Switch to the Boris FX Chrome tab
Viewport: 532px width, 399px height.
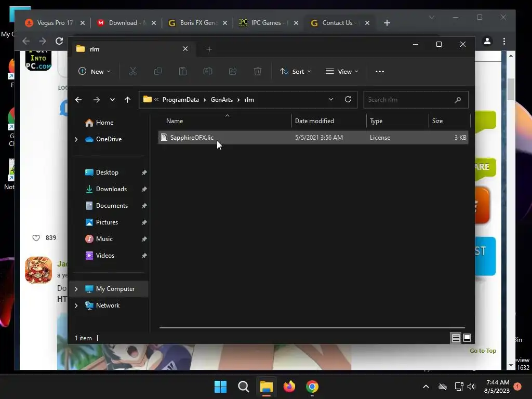pyautogui.click(x=198, y=23)
